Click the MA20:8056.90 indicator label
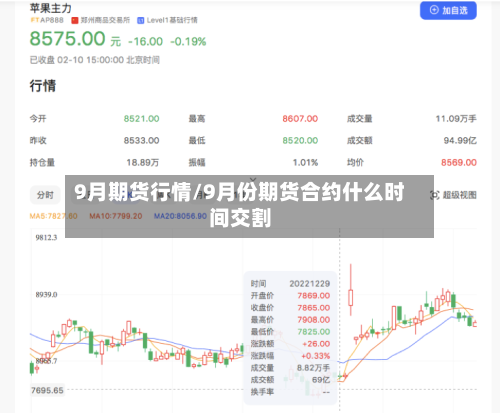 coord(180,216)
